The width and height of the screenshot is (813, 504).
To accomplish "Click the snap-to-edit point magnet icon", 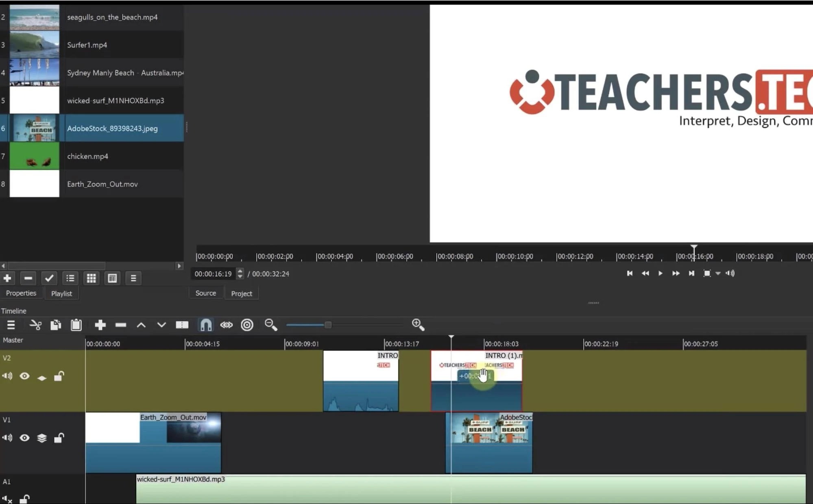I will coord(205,325).
